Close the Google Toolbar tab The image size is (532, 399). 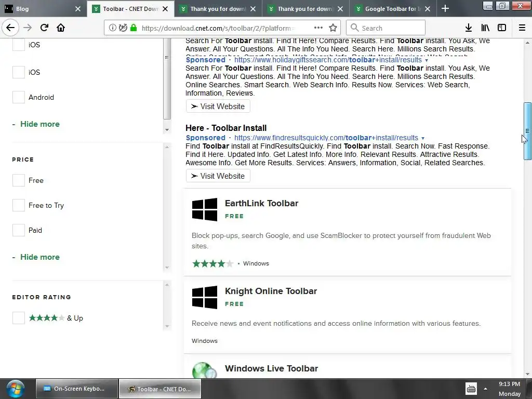[428, 9]
